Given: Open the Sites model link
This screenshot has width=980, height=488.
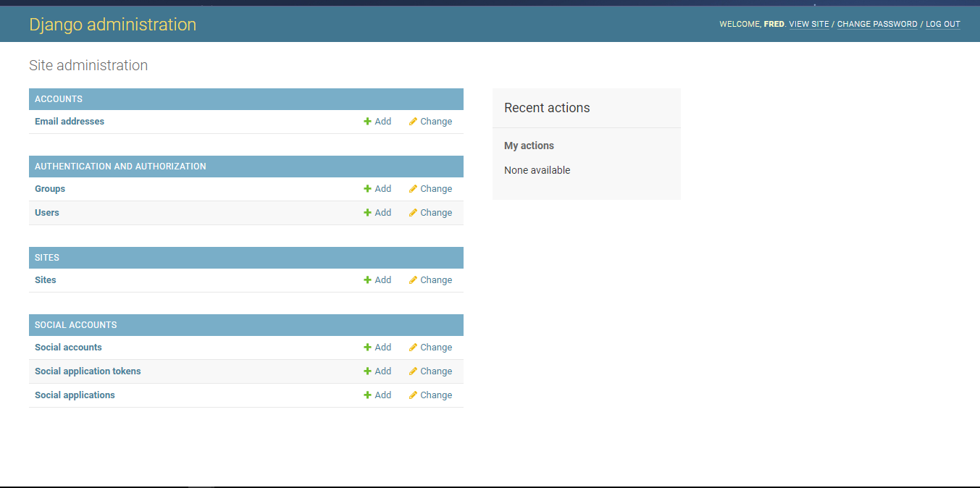Looking at the screenshot, I should [46, 280].
